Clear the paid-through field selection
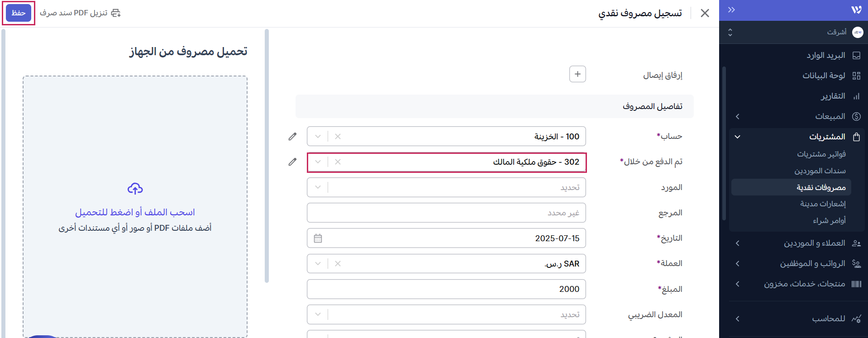Viewport: 868px width, 338px height. point(338,162)
